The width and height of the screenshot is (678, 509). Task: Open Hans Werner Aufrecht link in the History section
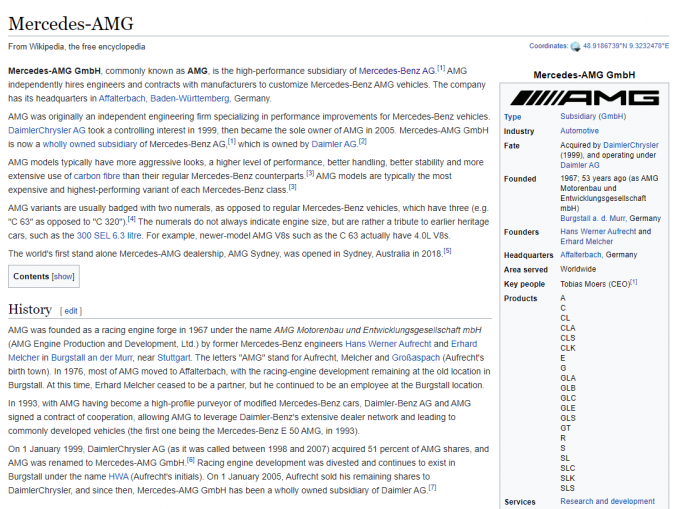388,344
